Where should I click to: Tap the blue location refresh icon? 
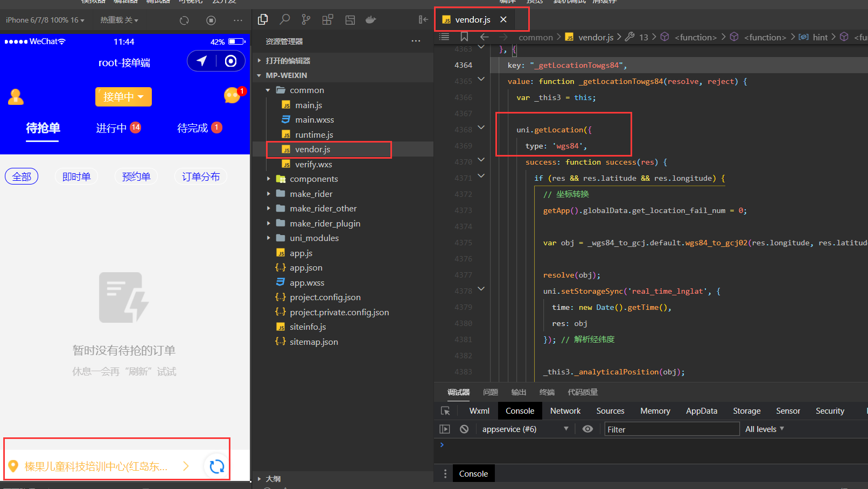217,466
